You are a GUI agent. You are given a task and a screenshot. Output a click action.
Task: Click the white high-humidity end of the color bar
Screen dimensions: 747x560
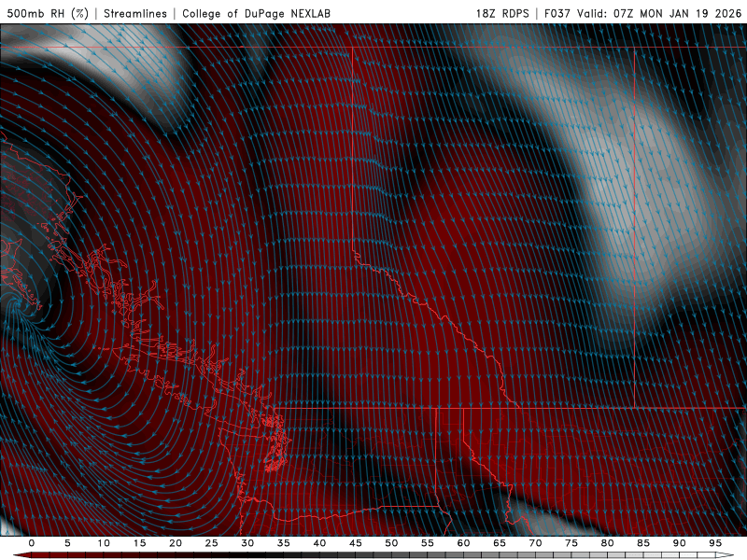pos(725,555)
